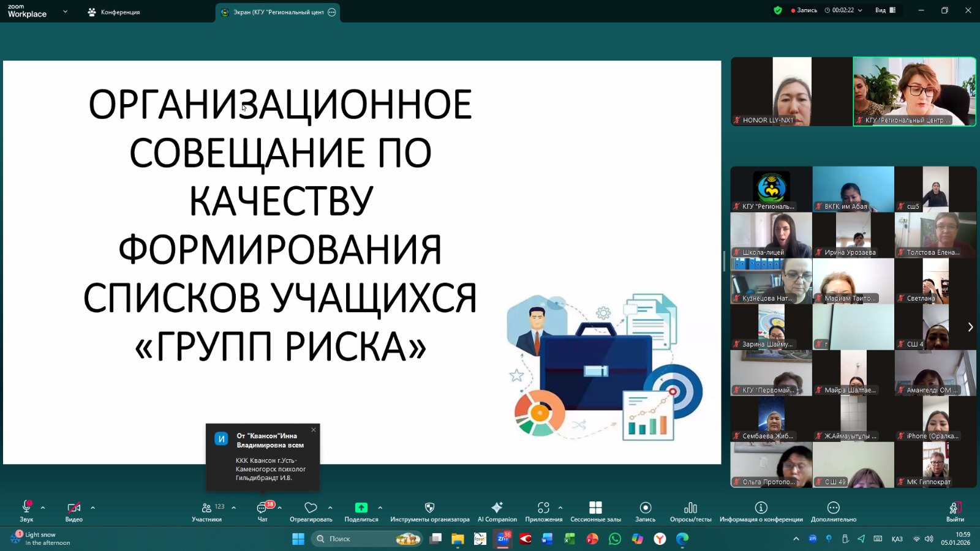The image size is (980, 551).
Task: Open Информация о конференции
Action: 761,511
